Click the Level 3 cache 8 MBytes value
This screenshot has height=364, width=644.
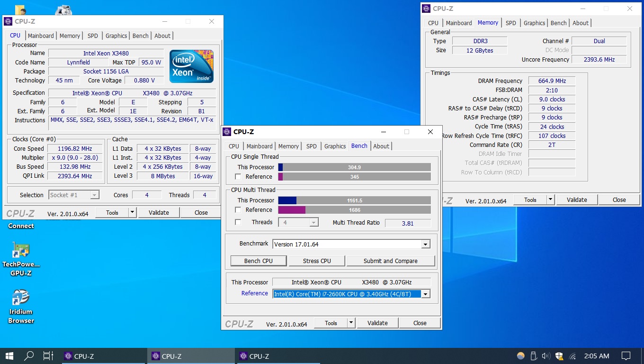point(162,176)
